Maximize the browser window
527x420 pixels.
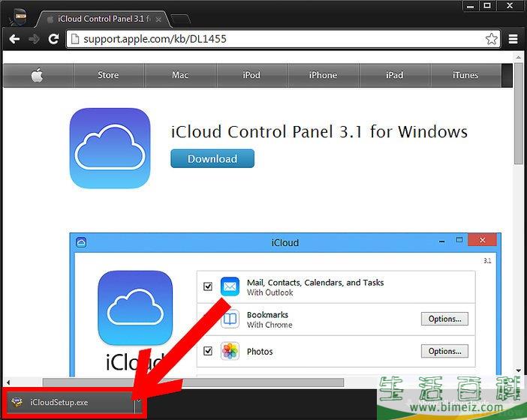pos(487,6)
